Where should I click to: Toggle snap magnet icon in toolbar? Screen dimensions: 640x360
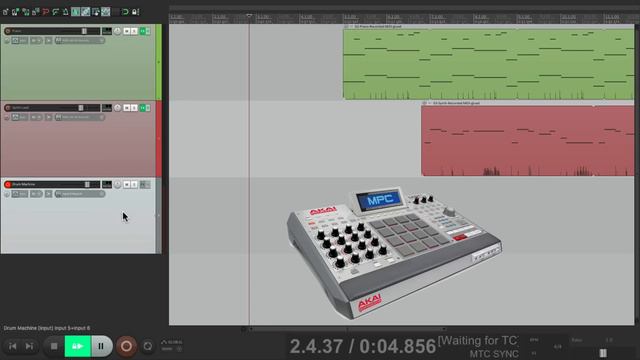click(125, 12)
